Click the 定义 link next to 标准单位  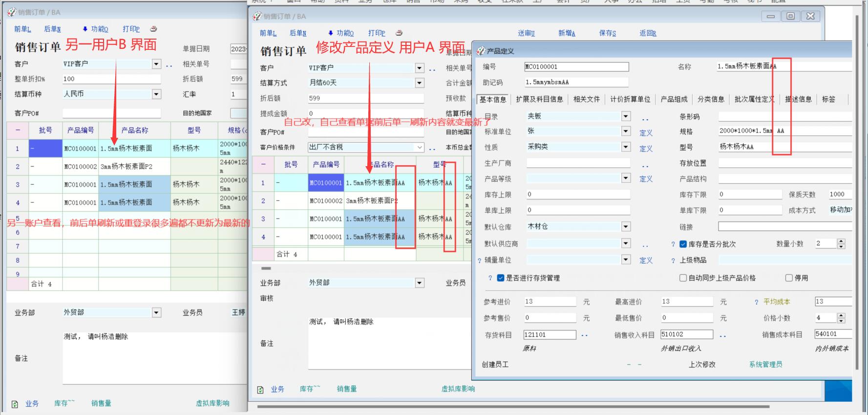[x=646, y=133]
